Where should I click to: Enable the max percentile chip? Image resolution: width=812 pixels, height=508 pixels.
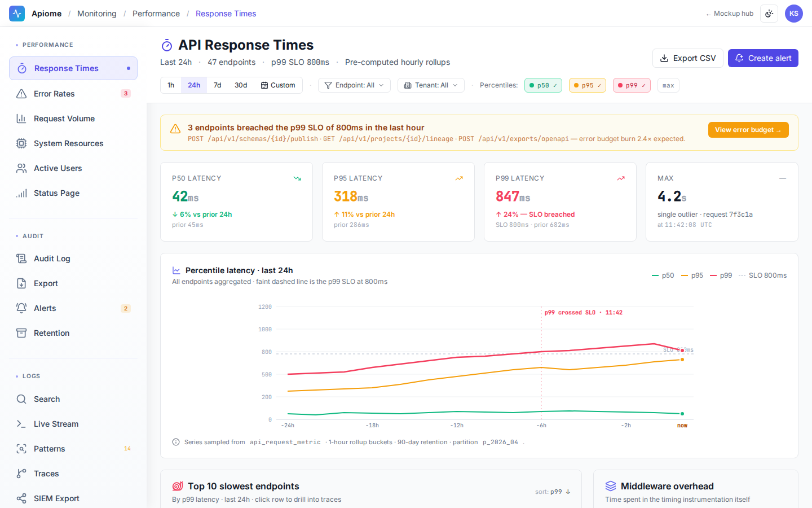pos(668,85)
